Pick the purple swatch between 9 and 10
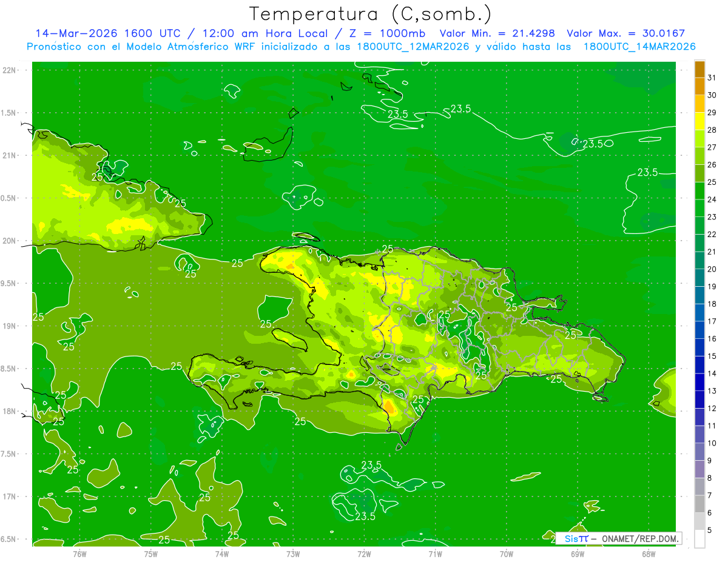The height and width of the screenshot is (562, 728). [699, 452]
